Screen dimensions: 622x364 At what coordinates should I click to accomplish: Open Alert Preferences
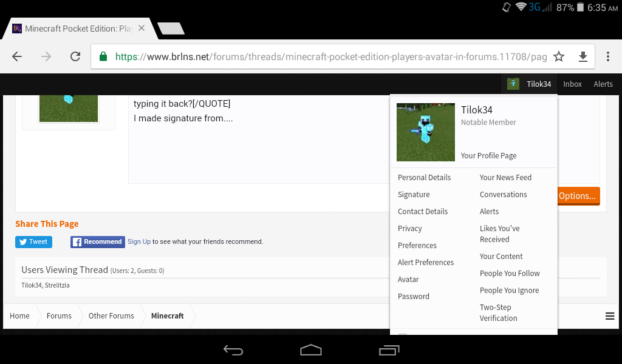426,263
